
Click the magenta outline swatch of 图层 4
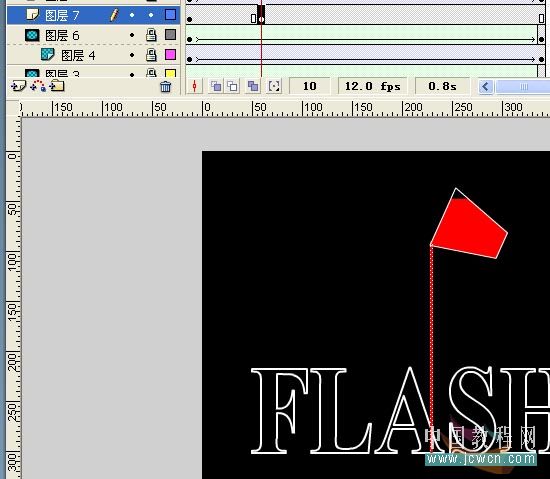170,55
